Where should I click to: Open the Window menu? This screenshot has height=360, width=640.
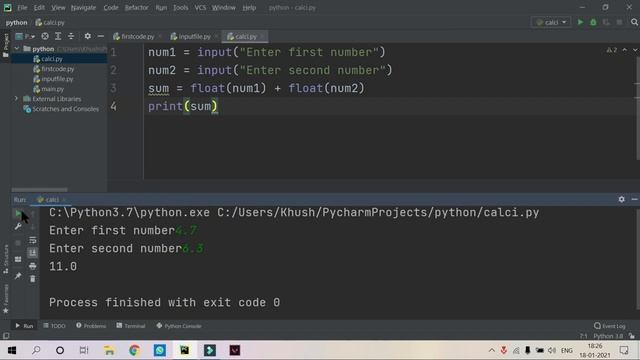click(x=224, y=7)
